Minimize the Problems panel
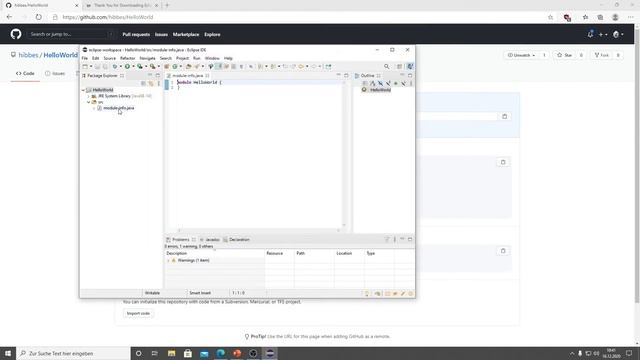The height and width of the screenshot is (360, 640). (402, 239)
